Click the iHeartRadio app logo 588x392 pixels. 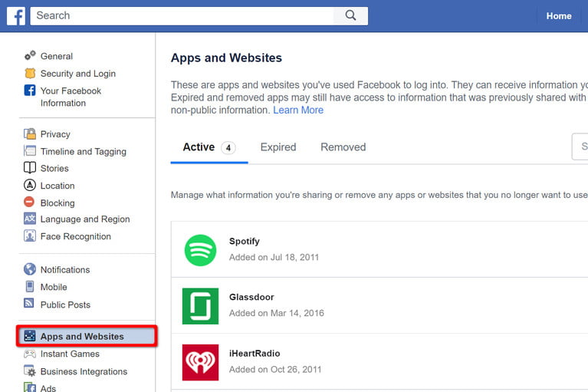(200, 361)
